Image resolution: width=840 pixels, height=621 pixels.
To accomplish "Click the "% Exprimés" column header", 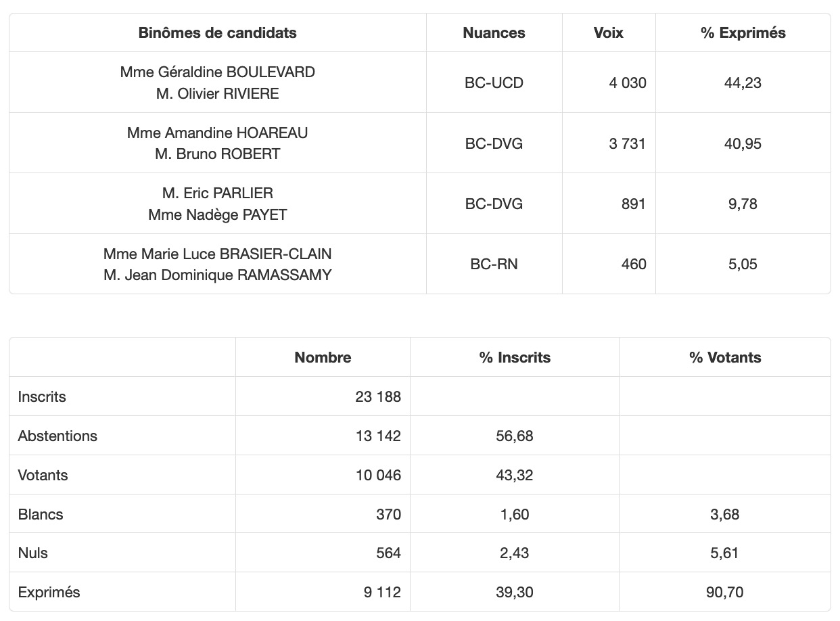I will 743,32.
